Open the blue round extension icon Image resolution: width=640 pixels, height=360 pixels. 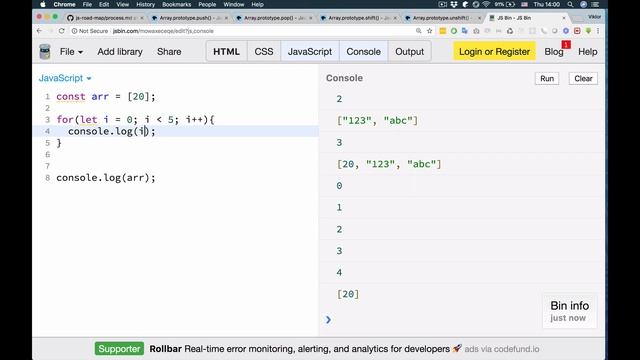[566, 31]
